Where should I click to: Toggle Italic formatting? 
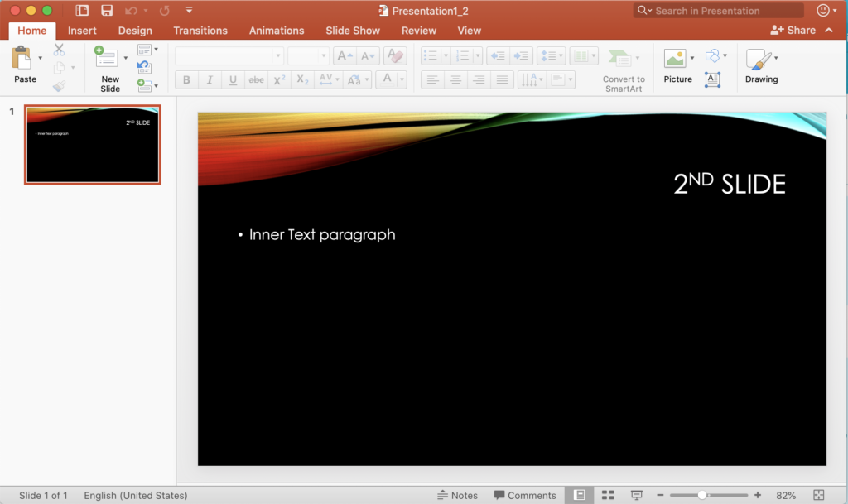[x=210, y=80]
